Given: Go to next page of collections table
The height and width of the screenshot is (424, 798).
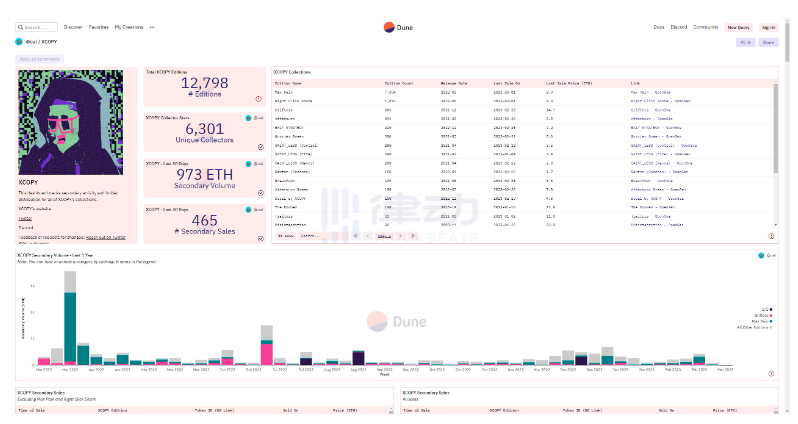Looking at the screenshot, I should click(401, 236).
